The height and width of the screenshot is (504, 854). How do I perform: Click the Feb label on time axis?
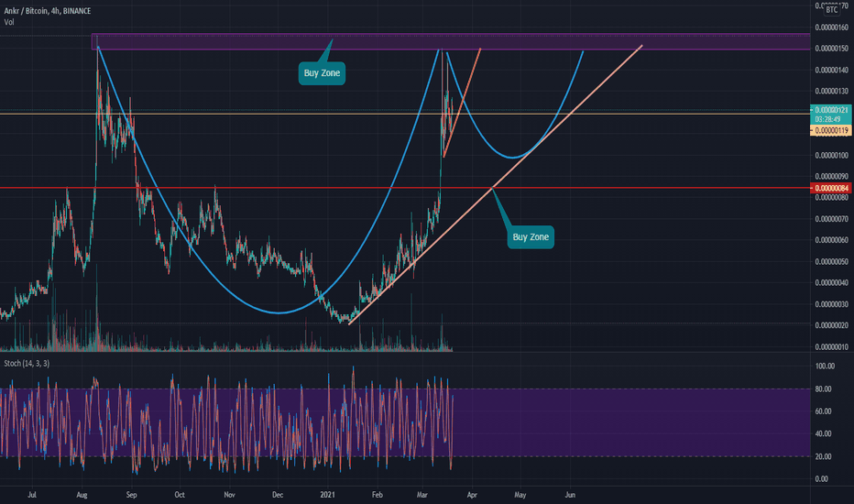tap(377, 495)
